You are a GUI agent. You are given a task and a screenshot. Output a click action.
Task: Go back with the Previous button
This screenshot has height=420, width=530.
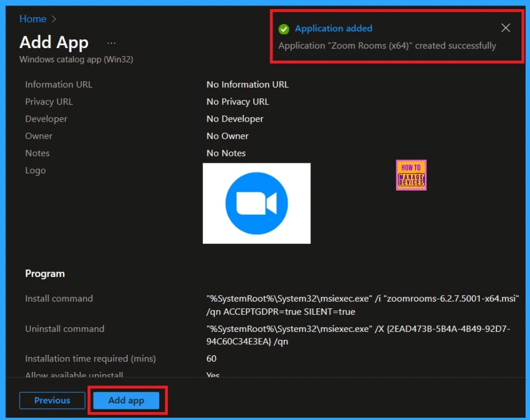click(52, 400)
